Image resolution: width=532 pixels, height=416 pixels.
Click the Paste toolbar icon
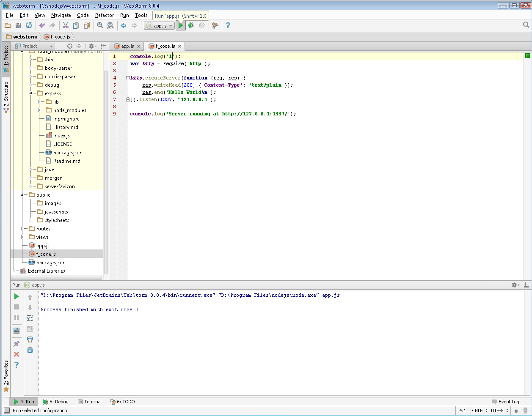87,25
